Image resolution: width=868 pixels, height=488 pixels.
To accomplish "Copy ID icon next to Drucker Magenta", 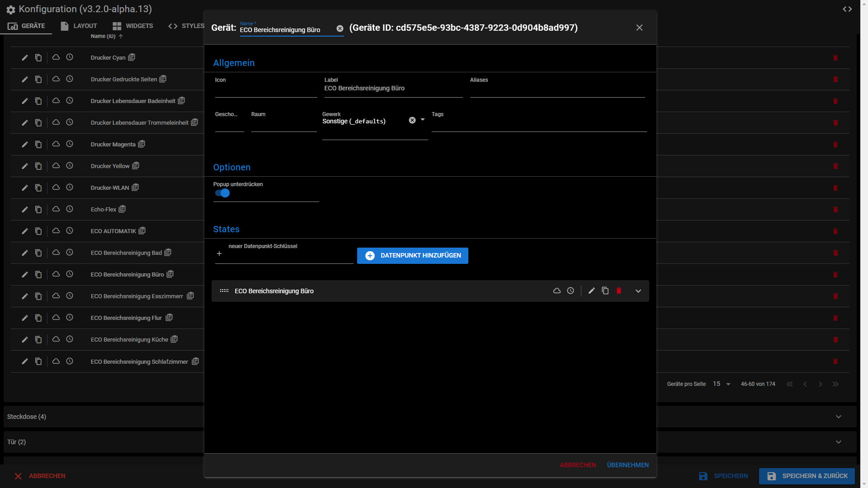I will [142, 144].
